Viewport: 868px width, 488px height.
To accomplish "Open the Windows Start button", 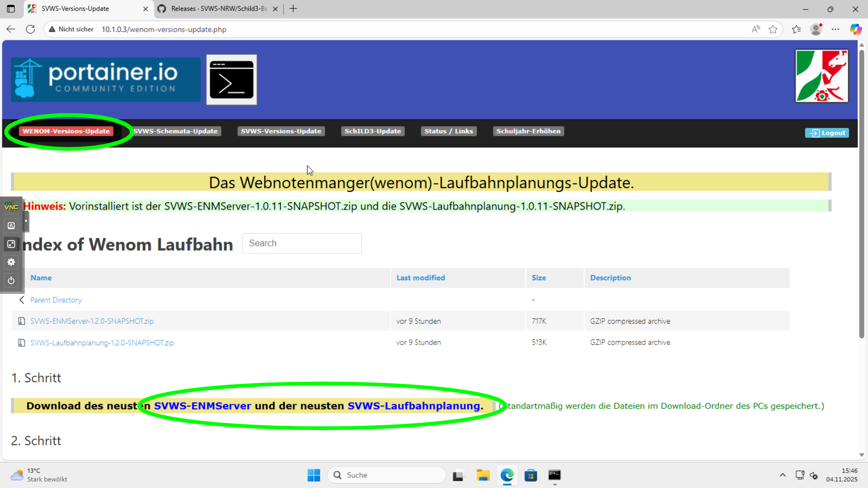I will click(x=314, y=475).
